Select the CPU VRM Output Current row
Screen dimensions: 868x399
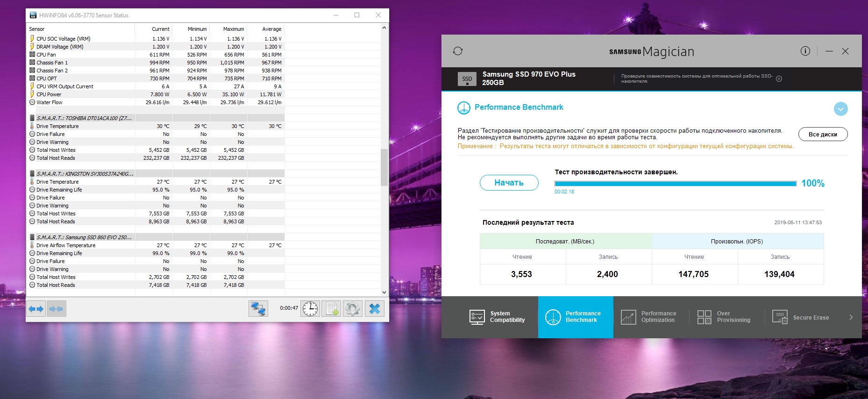156,86
